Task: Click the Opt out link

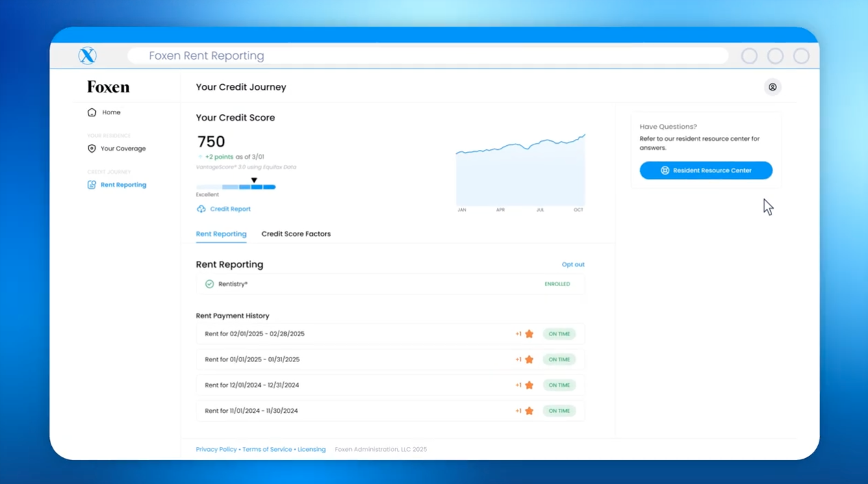Action: [x=573, y=264]
